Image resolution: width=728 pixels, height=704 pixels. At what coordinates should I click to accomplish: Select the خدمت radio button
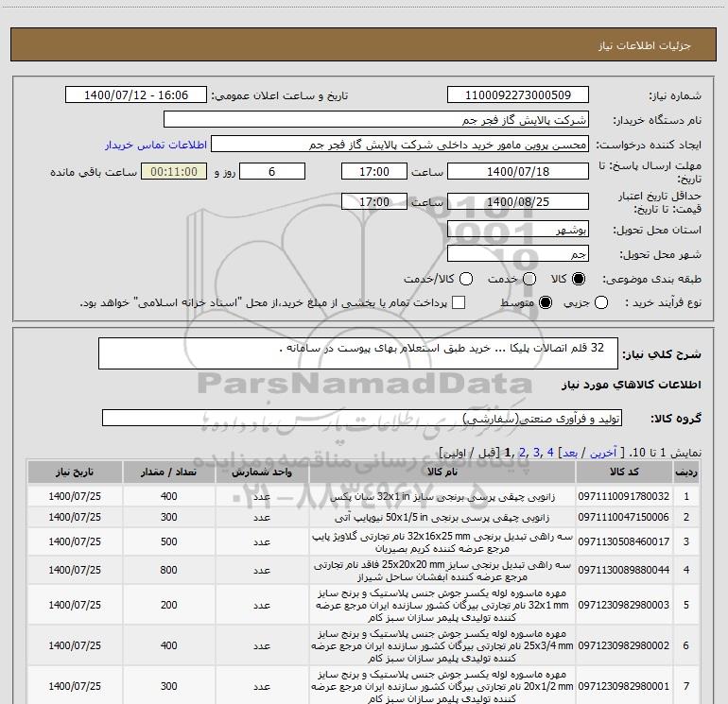(x=529, y=279)
